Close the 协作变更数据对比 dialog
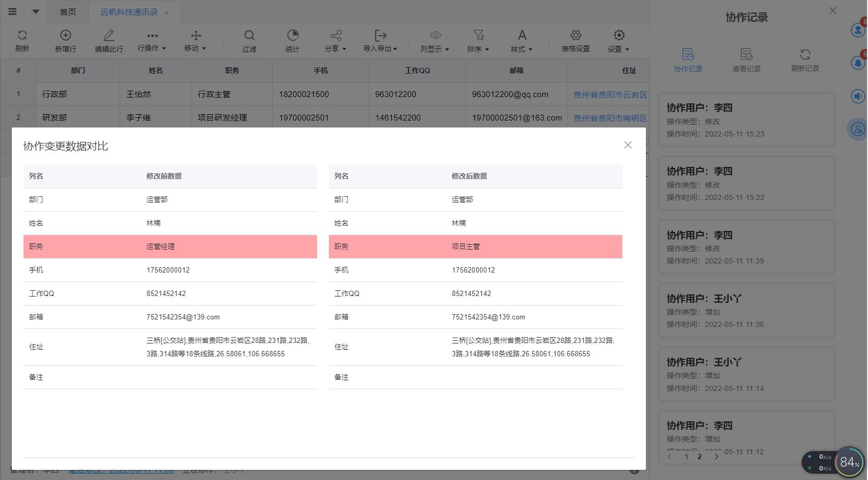Viewport: 868px width, 480px height. click(628, 145)
